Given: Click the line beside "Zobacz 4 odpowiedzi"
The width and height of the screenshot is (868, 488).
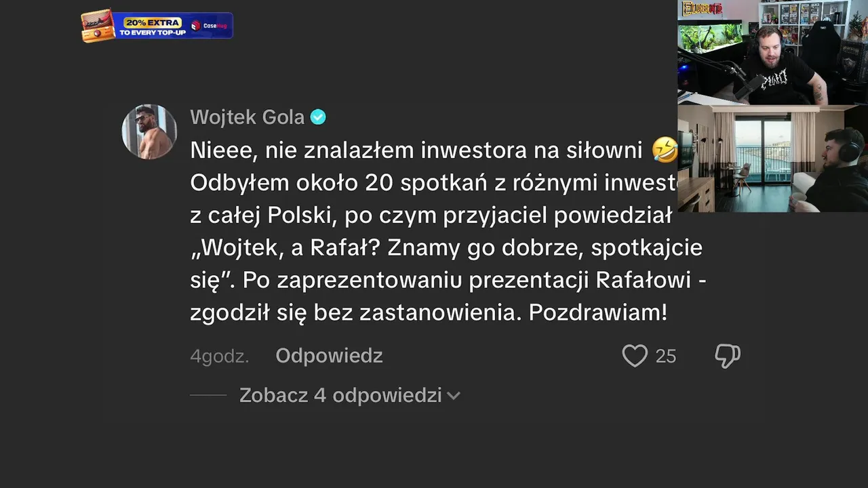Looking at the screenshot, I should tap(208, 395).
